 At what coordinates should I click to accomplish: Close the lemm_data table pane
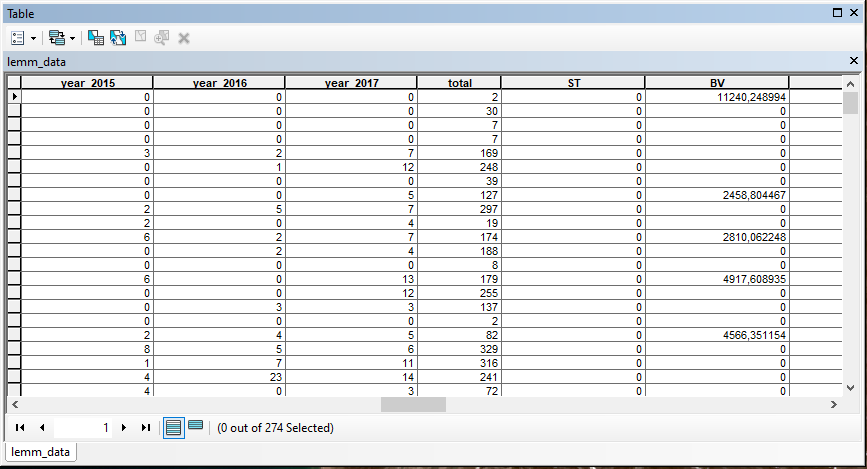pos(854,61)
